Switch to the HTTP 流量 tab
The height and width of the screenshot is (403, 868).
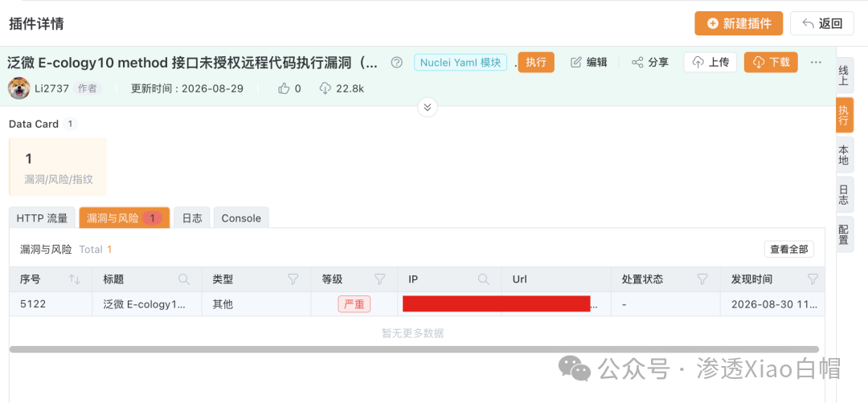[x=42, y=218]
